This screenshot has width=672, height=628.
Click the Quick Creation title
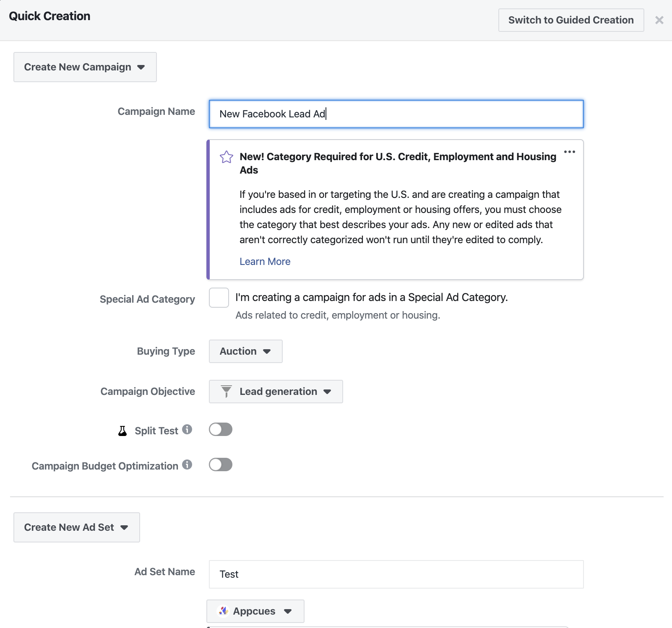pos(49,16)
